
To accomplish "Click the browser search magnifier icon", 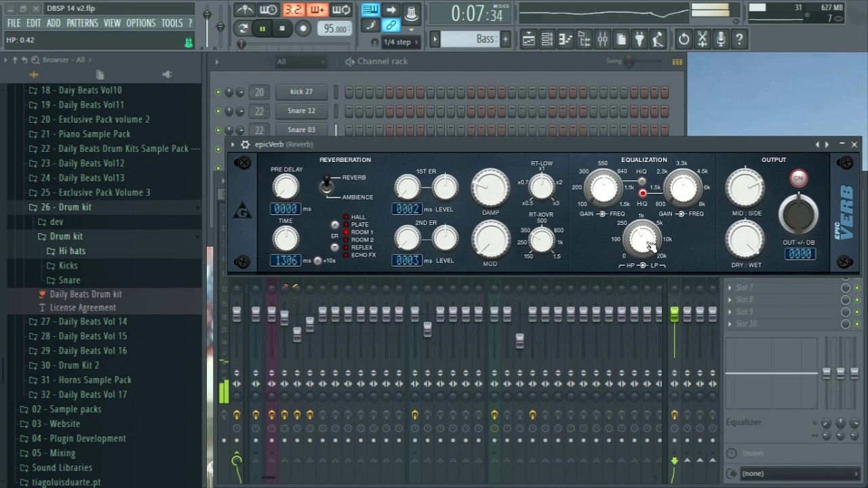I will pyautogui.click(x=34, y=60).
